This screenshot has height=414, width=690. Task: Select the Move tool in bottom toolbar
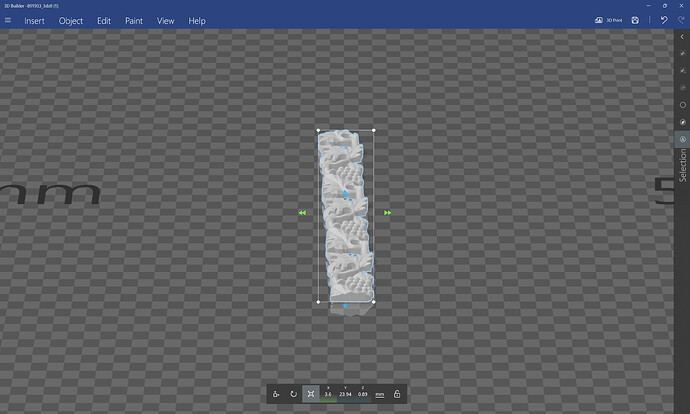tap(276, 394)
